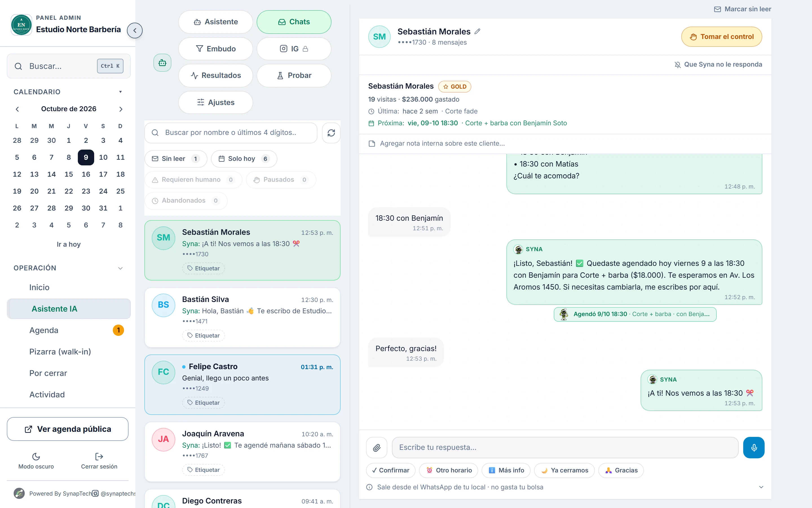
Task: Click Bastián Silva's BS avatar
Action: pos(164,305)
